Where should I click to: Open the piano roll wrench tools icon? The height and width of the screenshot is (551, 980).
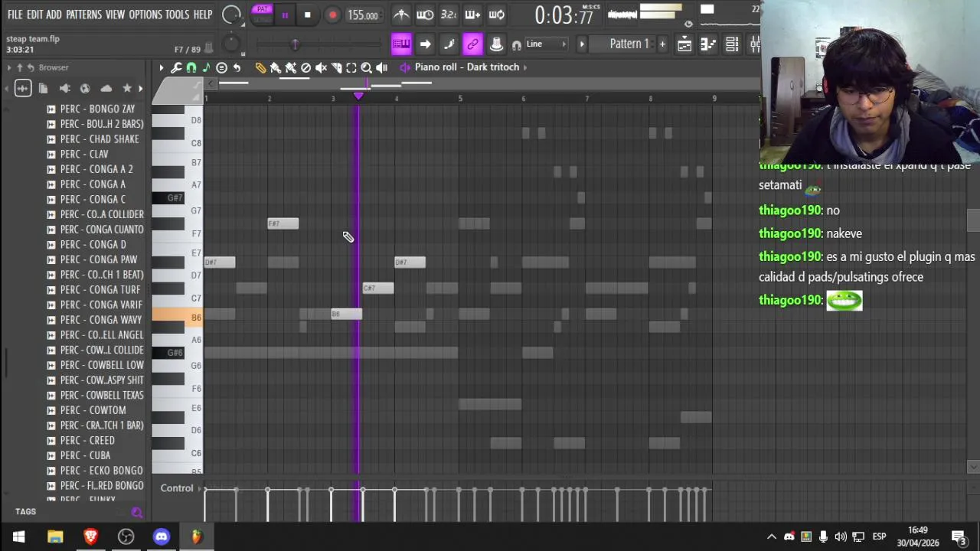[176, 67]
